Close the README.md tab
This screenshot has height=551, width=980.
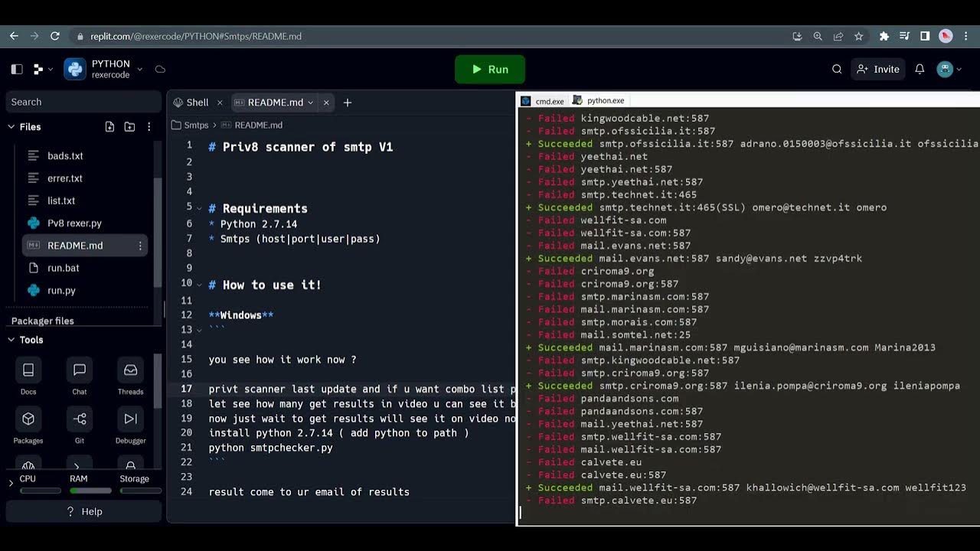pos(326,103)
